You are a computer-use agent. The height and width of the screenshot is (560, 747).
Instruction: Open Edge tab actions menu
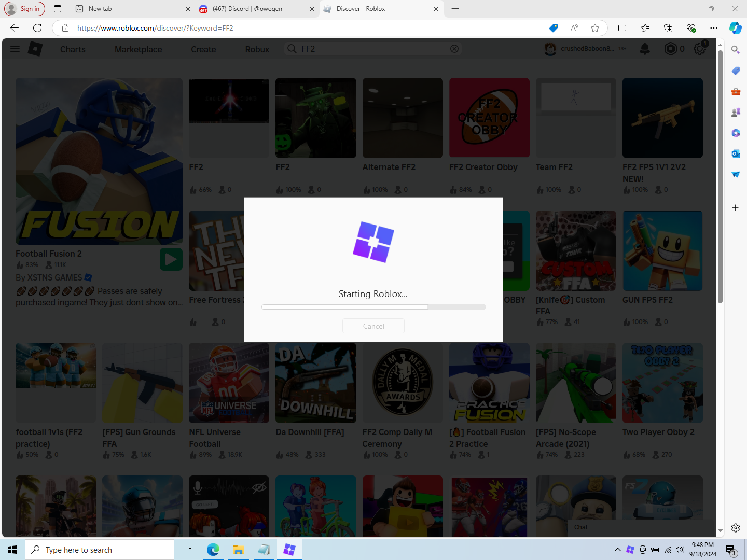tap(58, 9)
